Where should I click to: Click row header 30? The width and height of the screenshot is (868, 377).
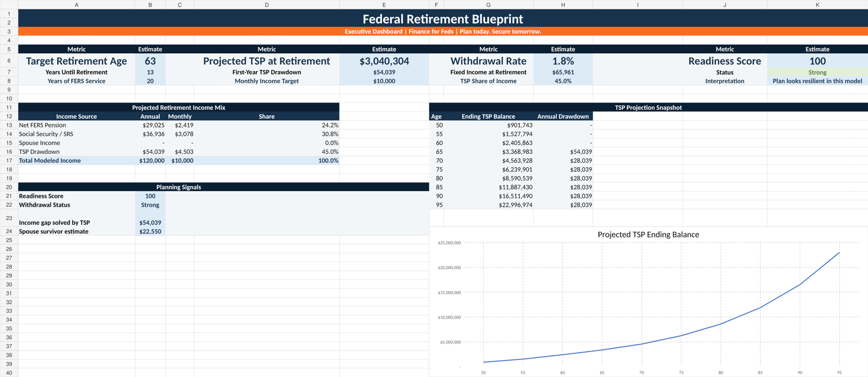tap(9, 284)
